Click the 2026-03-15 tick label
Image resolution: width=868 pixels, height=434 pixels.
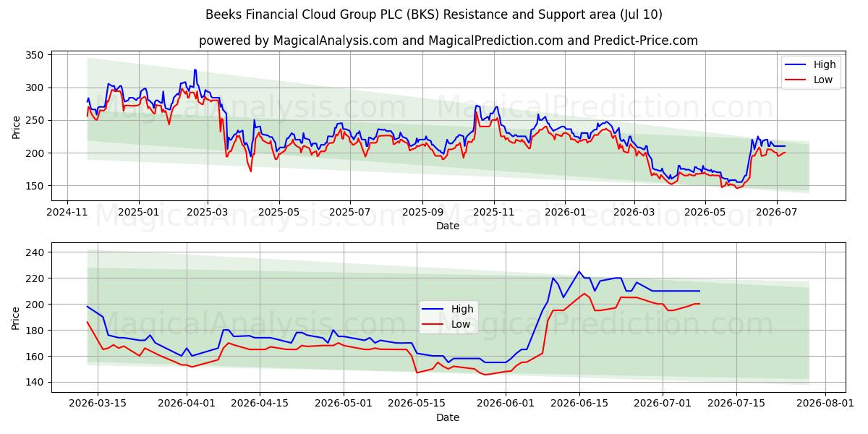pos(98,404)
